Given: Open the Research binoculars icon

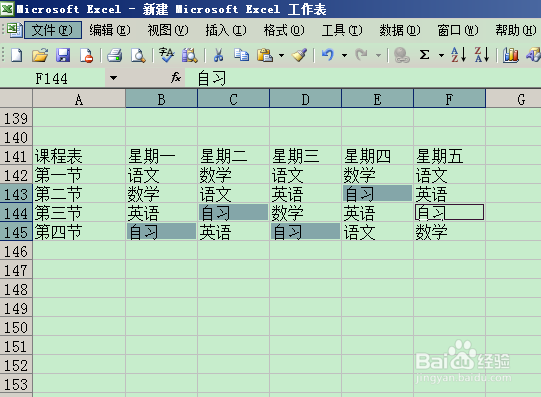Looking at the screenshot, I should point(189,55).
